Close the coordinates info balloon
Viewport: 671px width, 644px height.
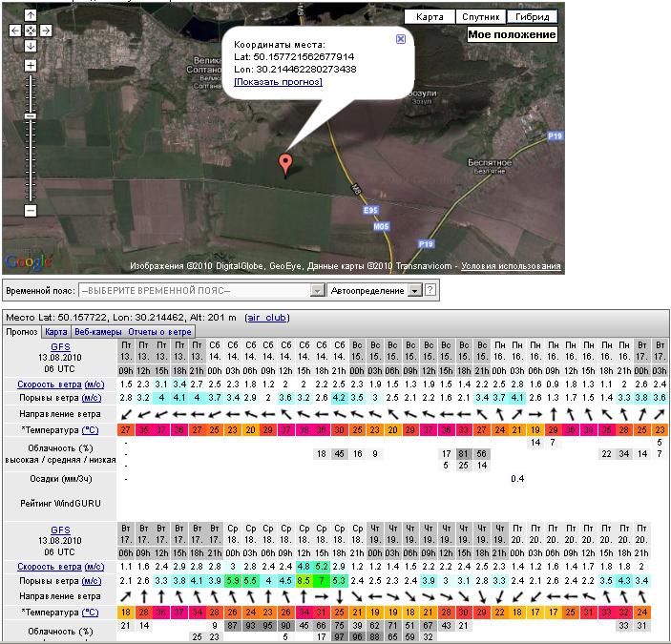click(x=400, y=39)
